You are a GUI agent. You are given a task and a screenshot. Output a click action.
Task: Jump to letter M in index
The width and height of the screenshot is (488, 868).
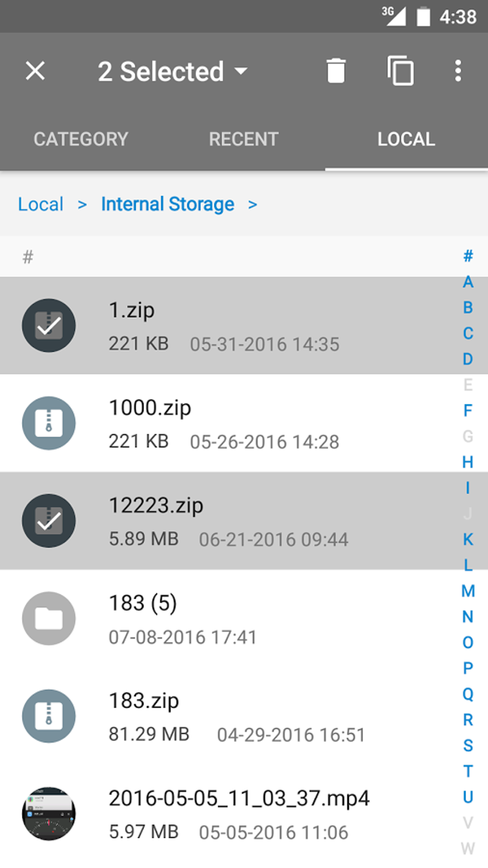[468, 591]
